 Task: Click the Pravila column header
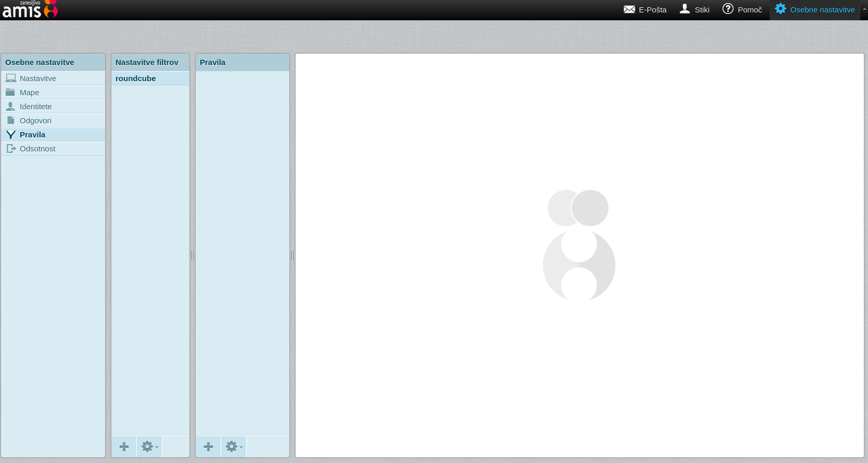(242, 62)
